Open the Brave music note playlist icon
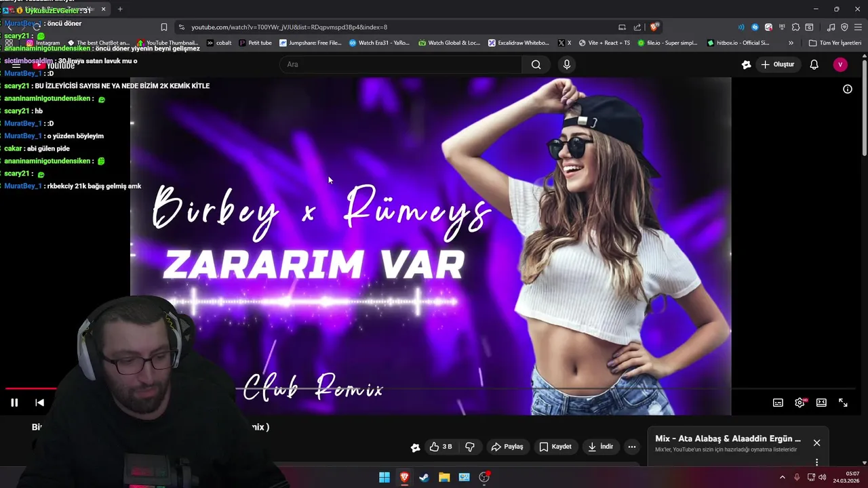 tap(831, 27)
